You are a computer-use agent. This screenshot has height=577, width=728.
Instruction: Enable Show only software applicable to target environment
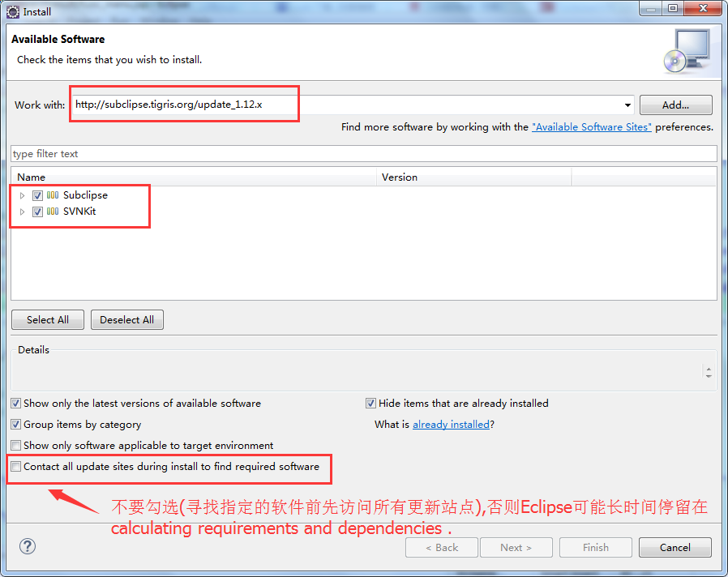[x=15, y=446]
